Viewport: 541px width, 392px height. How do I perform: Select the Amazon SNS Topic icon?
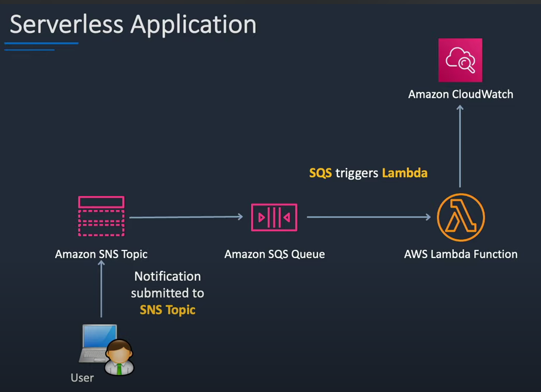point(101,215)
